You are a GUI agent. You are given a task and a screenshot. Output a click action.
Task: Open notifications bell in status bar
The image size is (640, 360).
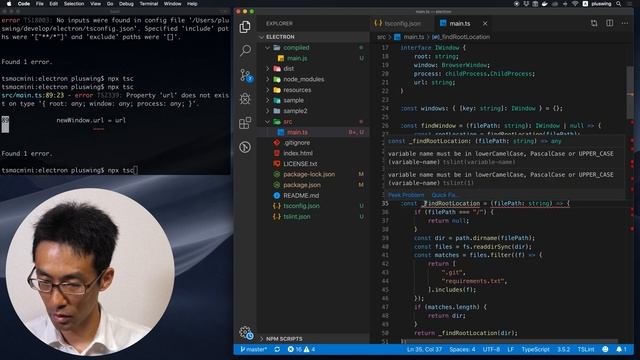tap(621, 349)
